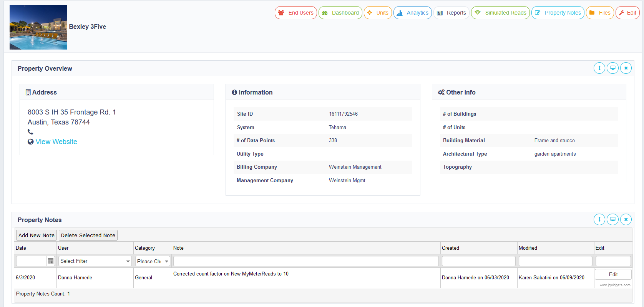Click the Bexley 3Five property thumbnail
The width and height of the screenshot is (644, 307).
(38, 27)
